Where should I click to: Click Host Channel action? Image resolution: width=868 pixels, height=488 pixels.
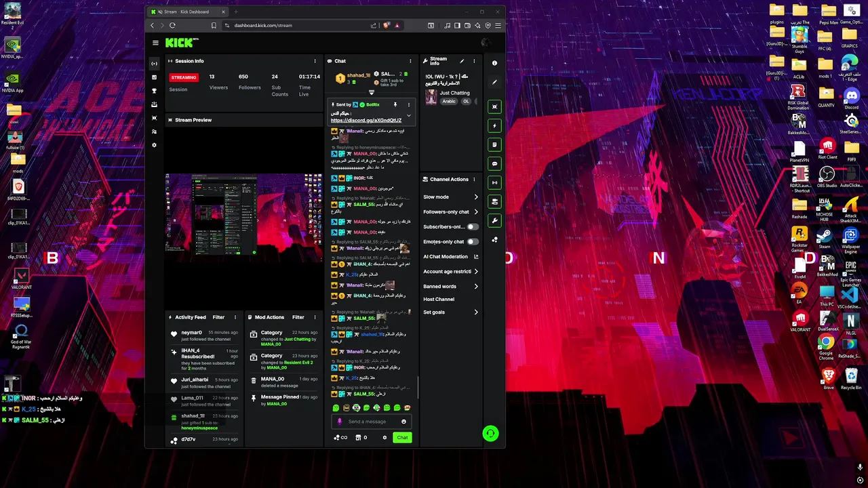tap(439, 300)
